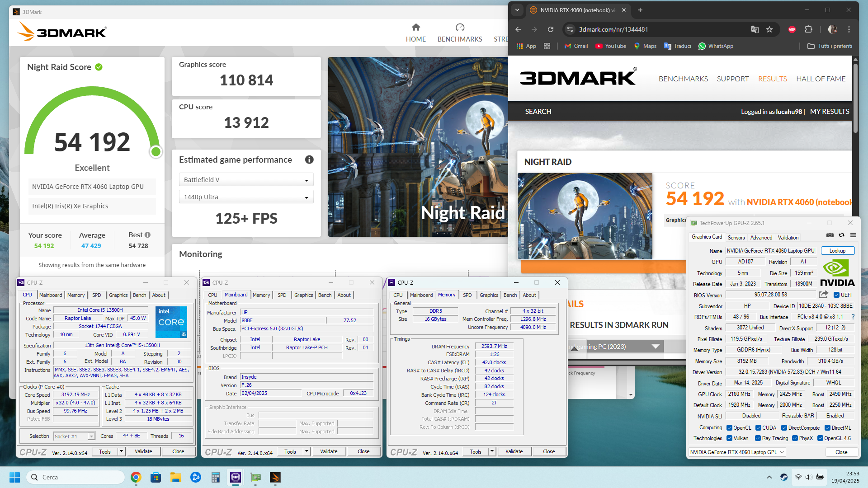Click the Windows taskbar search box
The width and height of the screenshot is (868, 488).
click(75, 477)
